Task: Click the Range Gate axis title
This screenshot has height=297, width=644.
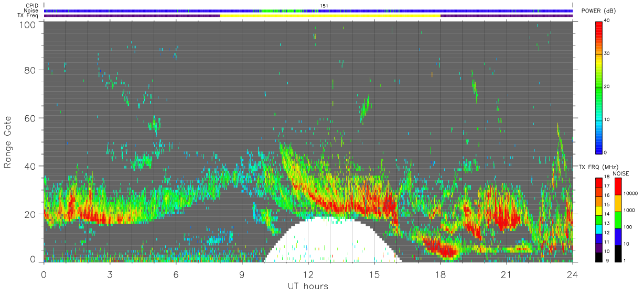Action: tap(8, 142)
